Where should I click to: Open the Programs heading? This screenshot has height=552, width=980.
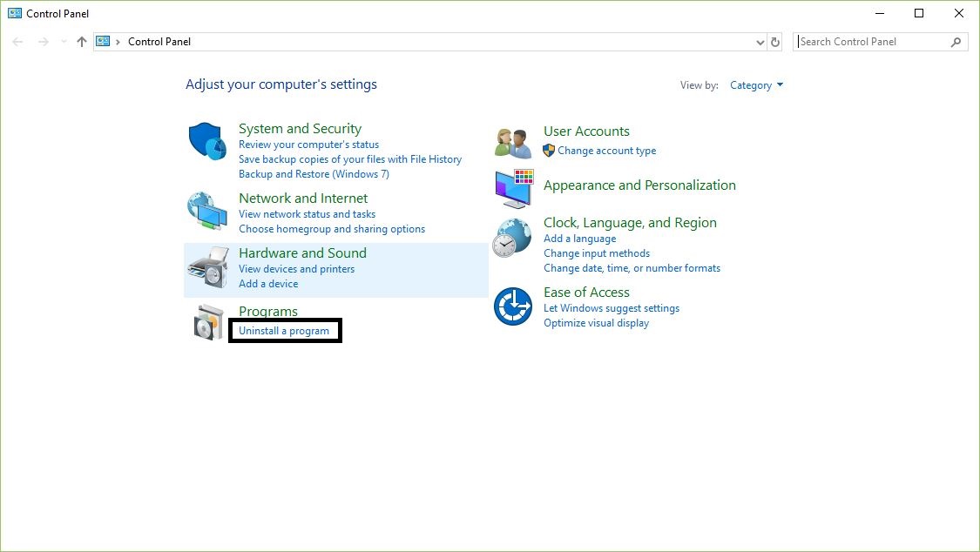point(268,311)
